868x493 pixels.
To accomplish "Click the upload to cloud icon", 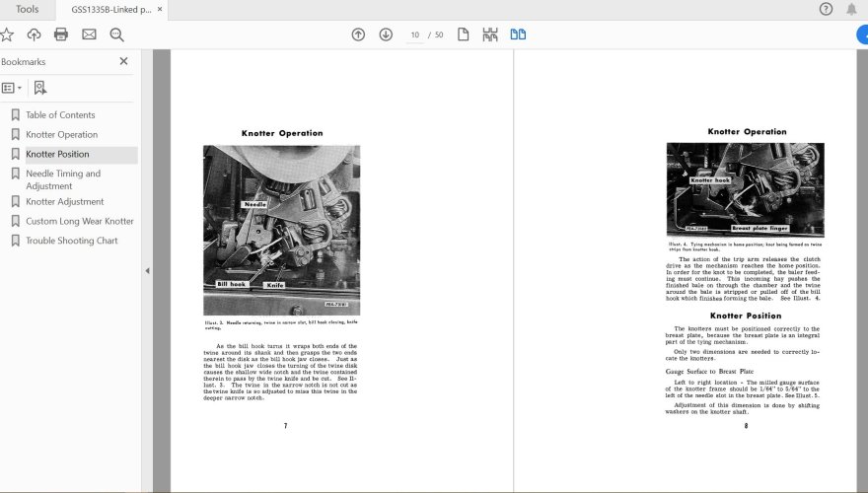I will (x=34, y=35).
